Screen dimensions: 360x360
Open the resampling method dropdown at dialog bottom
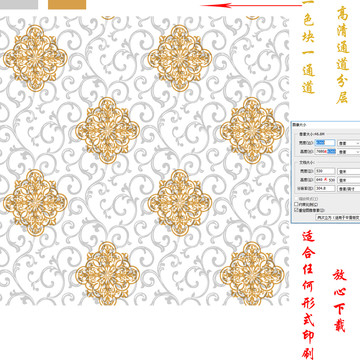point(338,217)
